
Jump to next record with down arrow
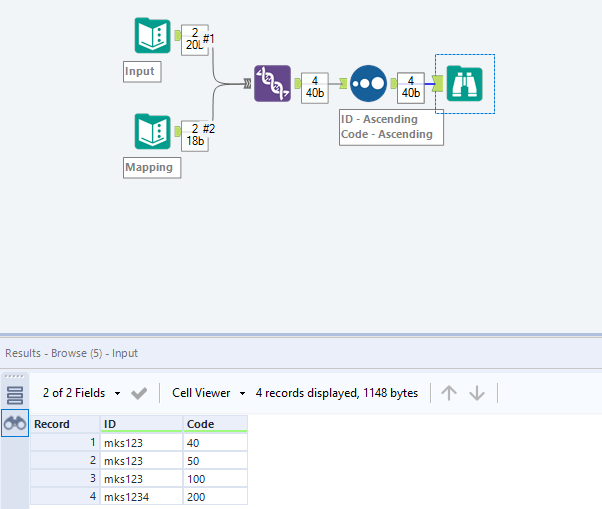477,393
